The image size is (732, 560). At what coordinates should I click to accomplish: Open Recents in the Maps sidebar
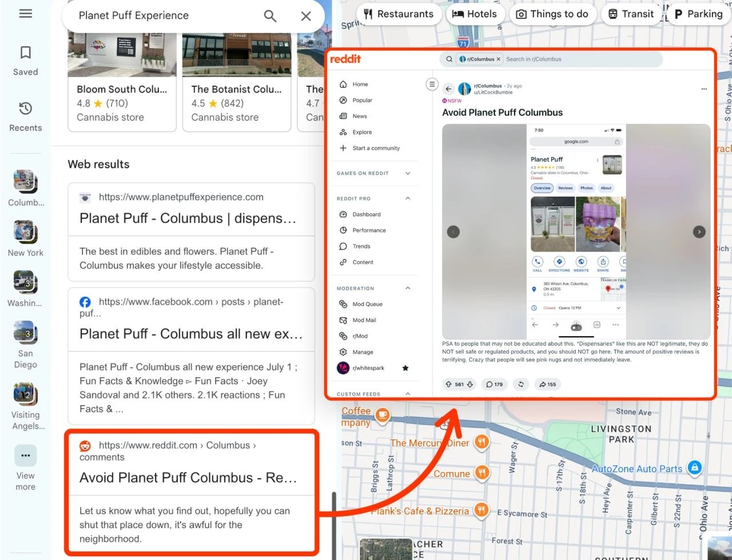(x=26, y=117)
